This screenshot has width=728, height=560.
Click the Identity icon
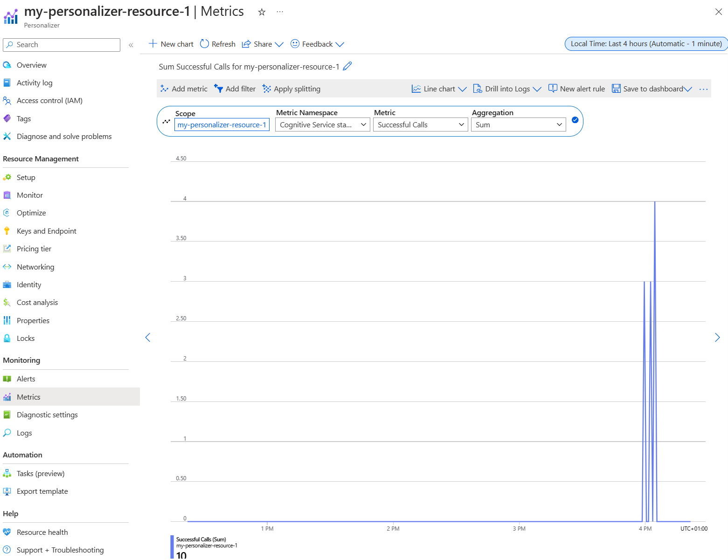tap(7, 284)
